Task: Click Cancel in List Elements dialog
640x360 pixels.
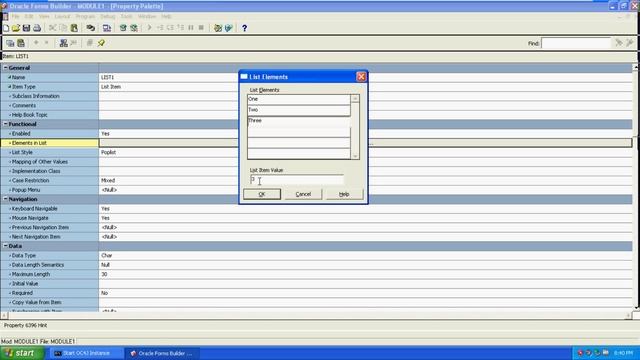Action: [x=303, y=194]
